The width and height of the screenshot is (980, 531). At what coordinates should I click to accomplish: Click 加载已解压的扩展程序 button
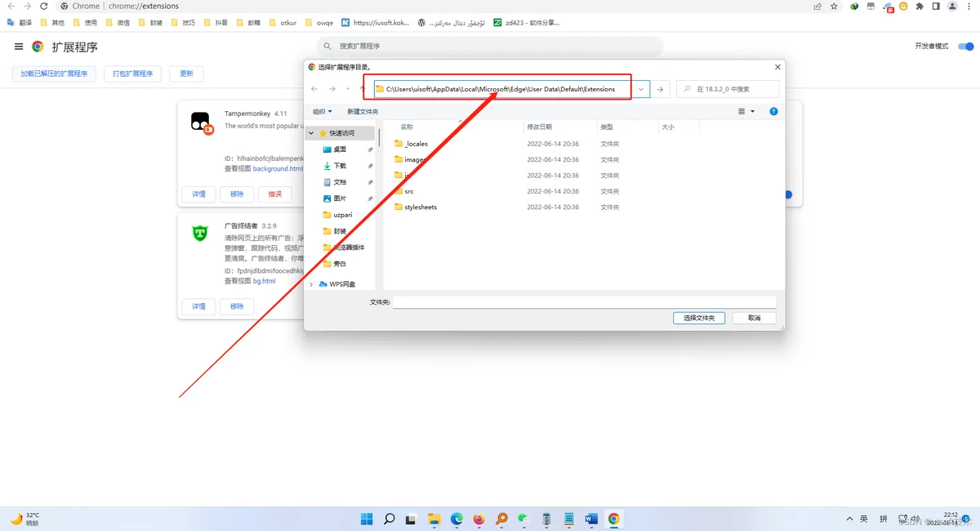coord(54,74)
